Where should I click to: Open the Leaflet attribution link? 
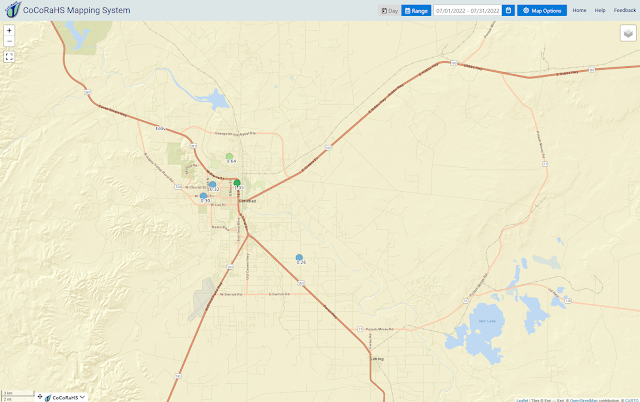click(x=522, y=400)
